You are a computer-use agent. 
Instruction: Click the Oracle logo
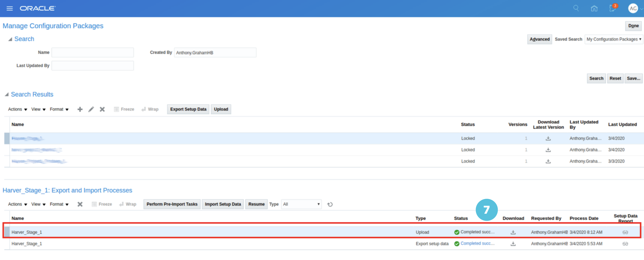38,8
